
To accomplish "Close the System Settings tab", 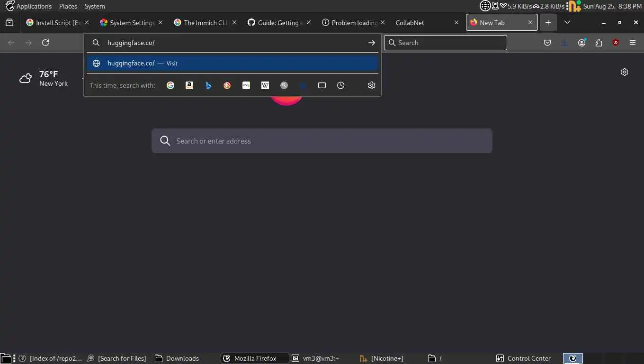I will [161, 22].
